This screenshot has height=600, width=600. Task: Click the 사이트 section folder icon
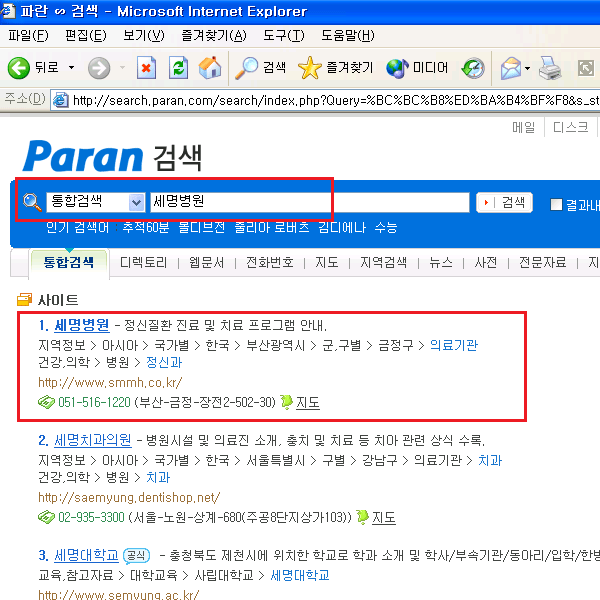(24, 300)
